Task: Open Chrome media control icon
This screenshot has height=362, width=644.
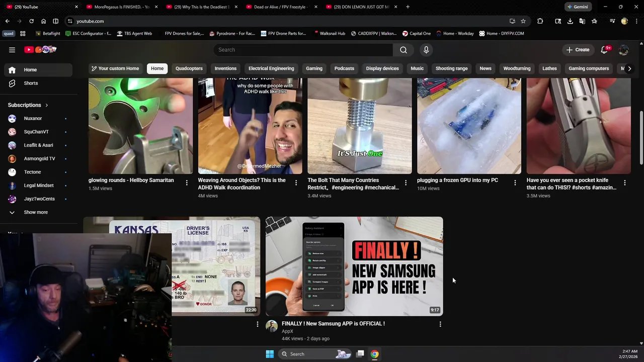Action: (612, 21)
